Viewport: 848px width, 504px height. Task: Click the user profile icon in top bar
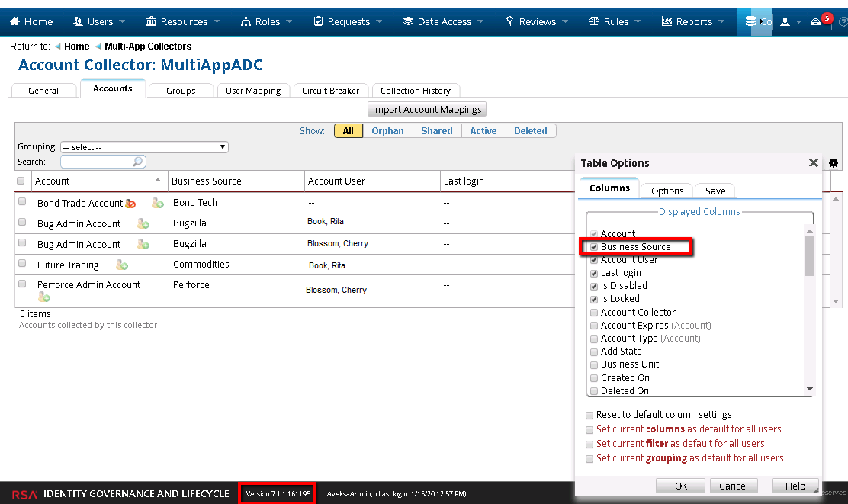tap(785, 21)
